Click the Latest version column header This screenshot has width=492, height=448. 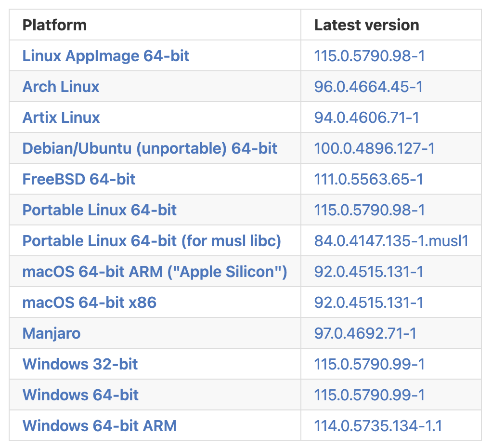366,25
